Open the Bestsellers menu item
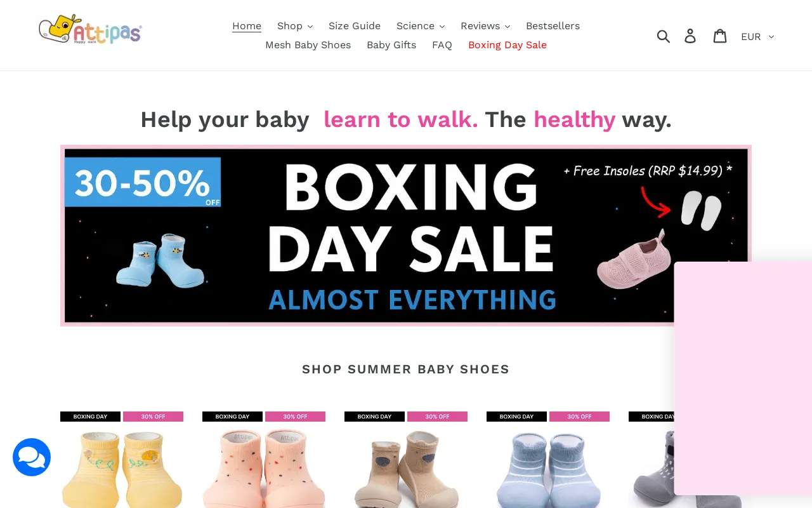Screen dimensions: 812x508 (x=553, y=26)
